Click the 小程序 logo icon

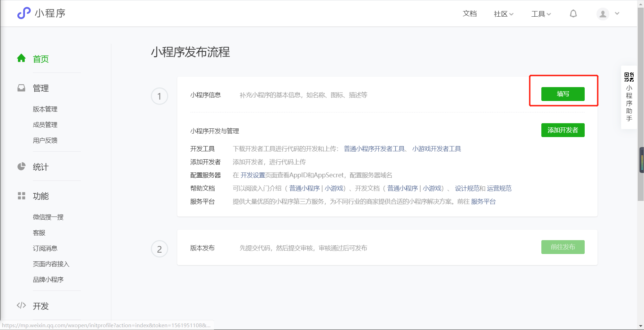[x=24, y=13]
